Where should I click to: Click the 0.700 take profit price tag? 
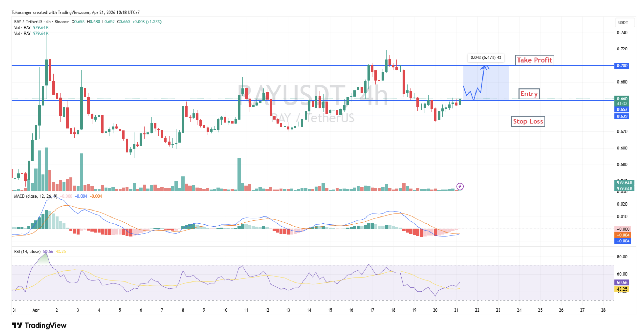pyautogui.click(x=622, y=66)
